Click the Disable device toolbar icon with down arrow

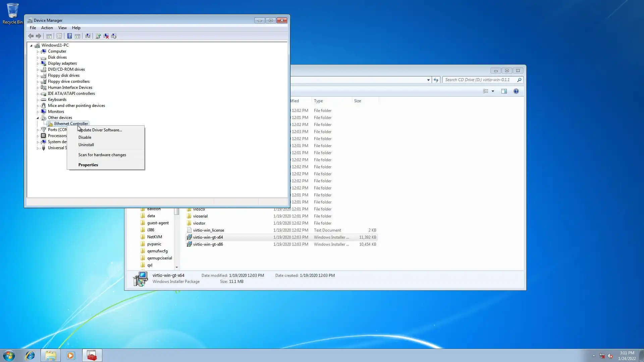coord(114,36)
